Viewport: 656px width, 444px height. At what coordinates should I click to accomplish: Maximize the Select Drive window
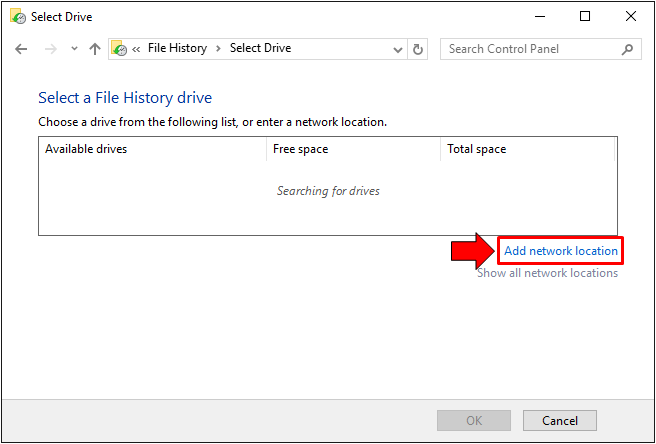click(x=585, y=16)
